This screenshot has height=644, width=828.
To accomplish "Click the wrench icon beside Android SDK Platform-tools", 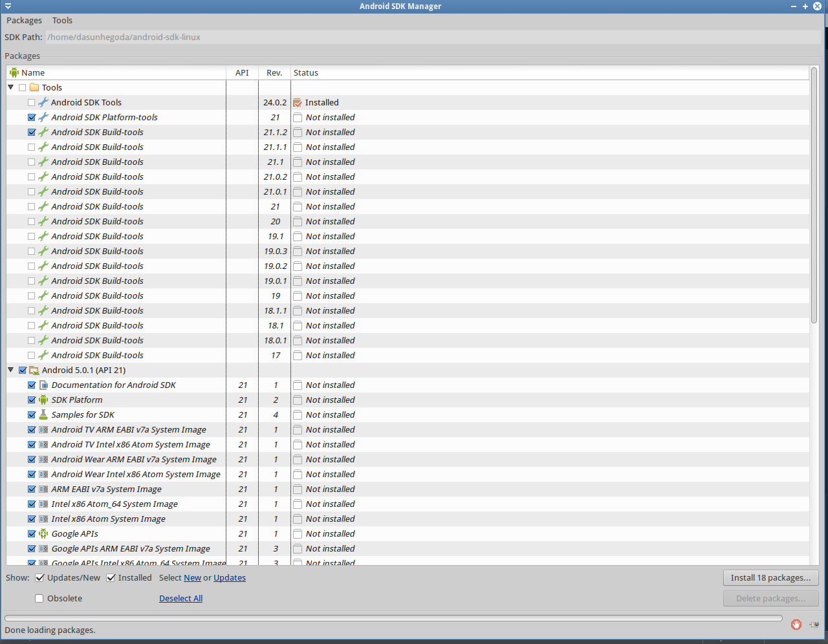I will (x=43, y=117).
